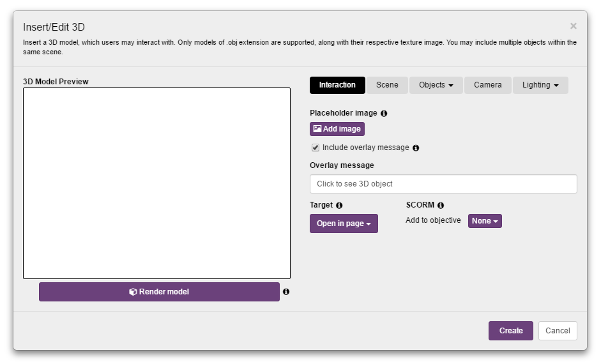Focus the Overlay message text field

tap(443, 184)
